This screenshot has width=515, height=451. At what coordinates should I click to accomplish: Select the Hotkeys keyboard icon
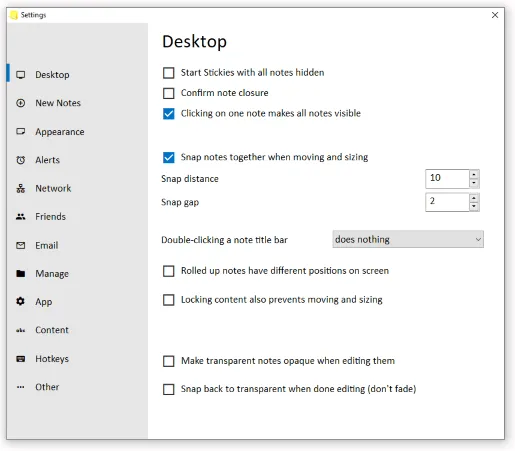pos(21,359)
